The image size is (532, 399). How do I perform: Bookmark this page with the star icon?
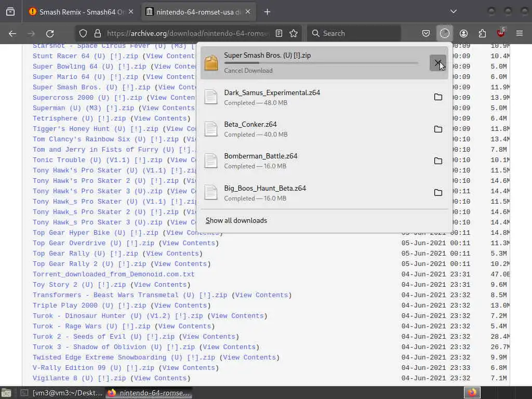point(294,33)
